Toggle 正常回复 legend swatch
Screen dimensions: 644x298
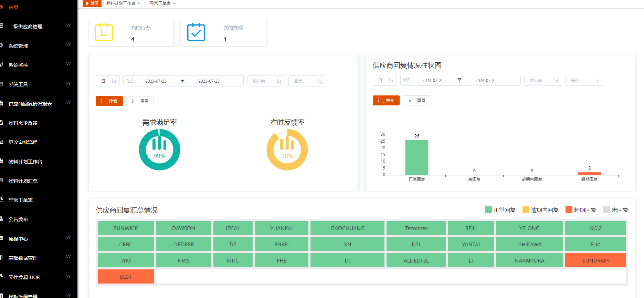488,210
